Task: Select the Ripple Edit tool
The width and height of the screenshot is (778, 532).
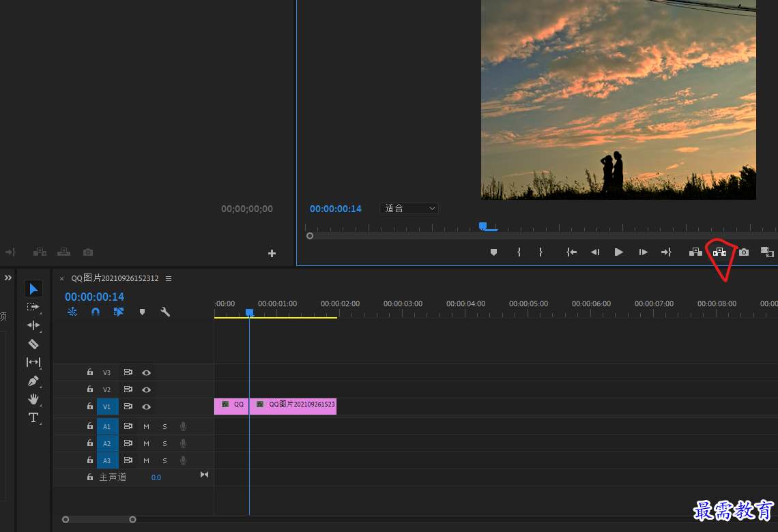Action: coord(33,325)
